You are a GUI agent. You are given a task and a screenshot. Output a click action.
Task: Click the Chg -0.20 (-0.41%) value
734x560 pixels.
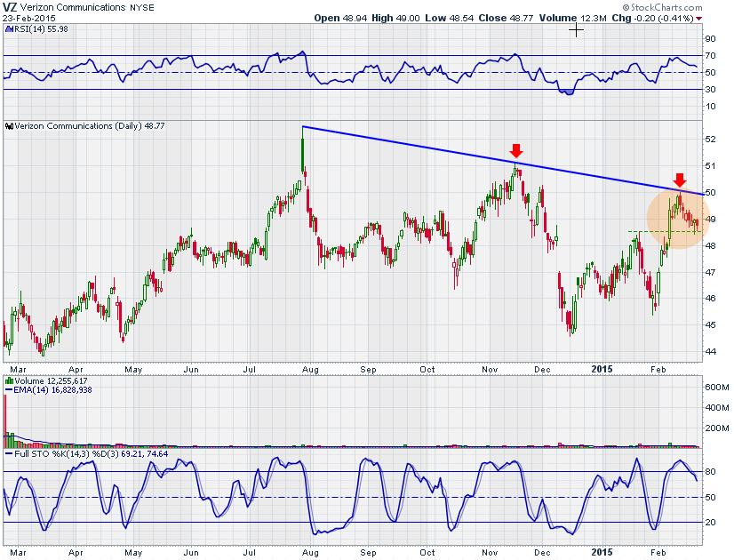click(x=652, y=18)
